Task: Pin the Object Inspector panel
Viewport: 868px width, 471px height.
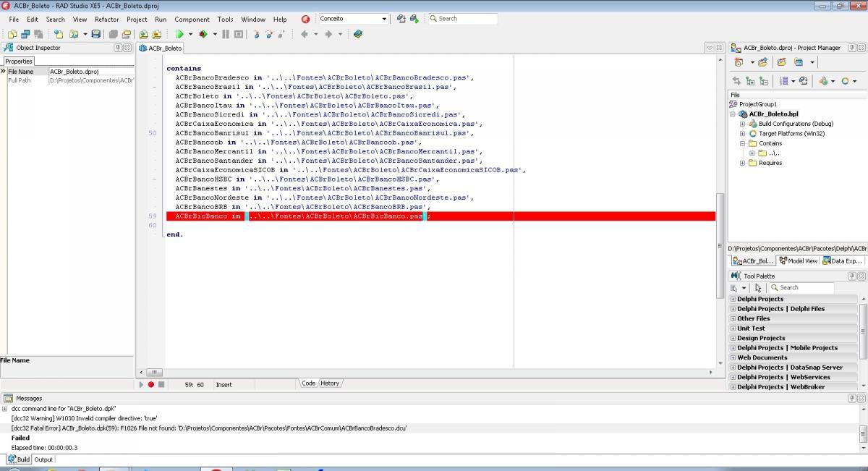Action: click(x=117, y=47)
